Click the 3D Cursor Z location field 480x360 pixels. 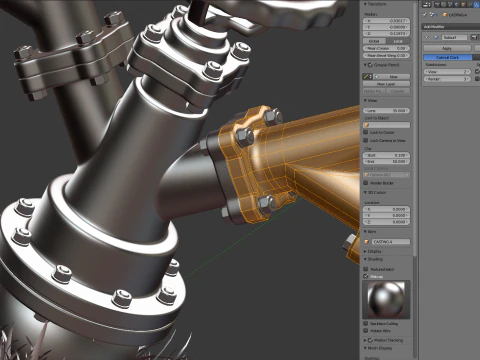point(386,222)
